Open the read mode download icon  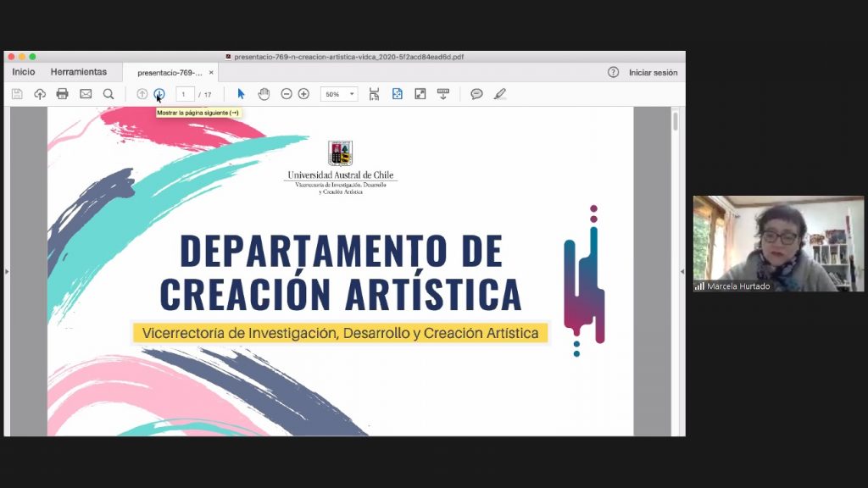[443, 94]
